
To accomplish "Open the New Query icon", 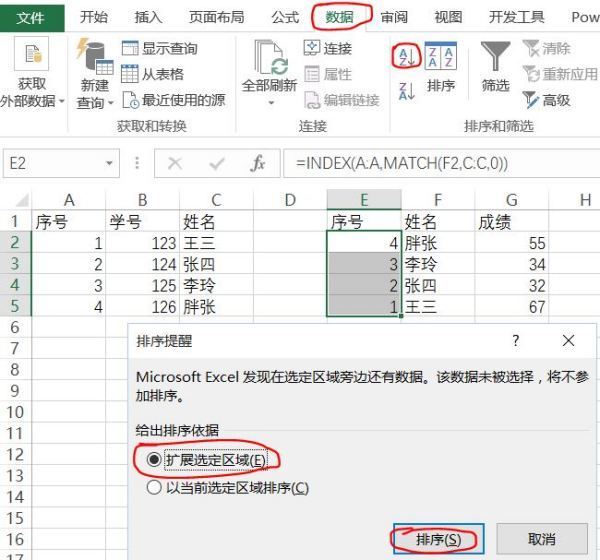I will [x=95, y=57].
